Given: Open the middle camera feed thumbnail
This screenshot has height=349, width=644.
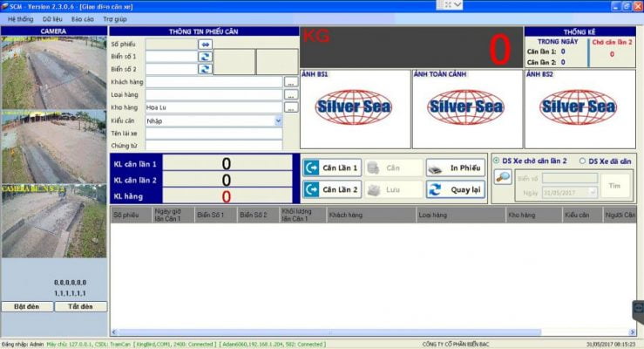Looking at the screenshot, I should [x=54, y=147].
